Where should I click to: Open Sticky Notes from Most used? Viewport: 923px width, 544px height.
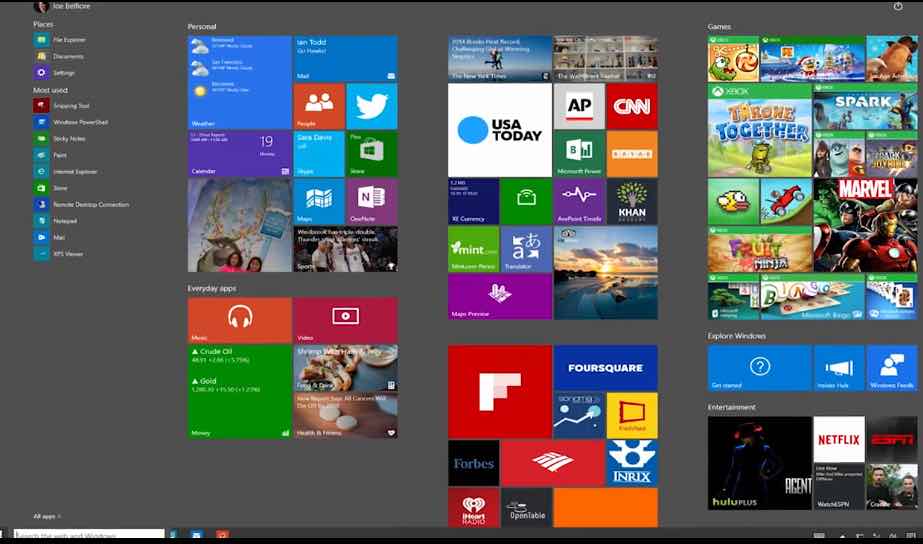(x=60, y=139)
